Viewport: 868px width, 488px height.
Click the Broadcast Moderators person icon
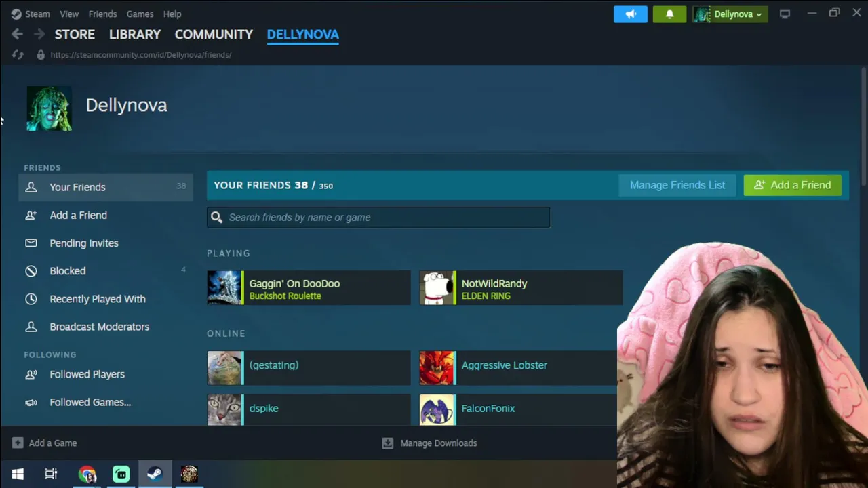[31, 327]
